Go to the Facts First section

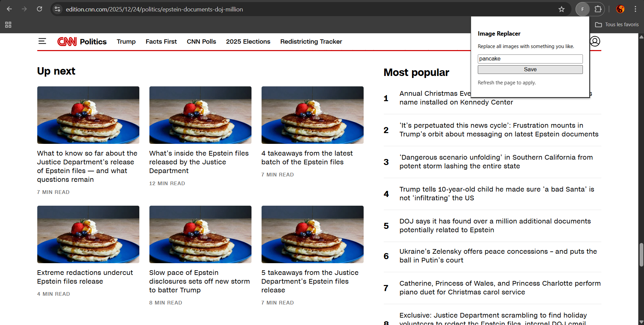tap(161, 41)
